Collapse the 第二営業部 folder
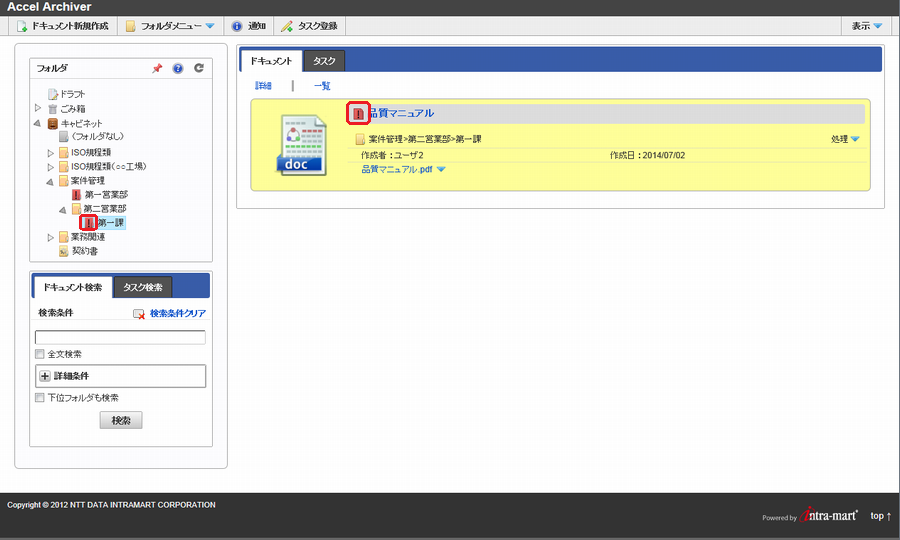The width and height of the screenshot is (900, 540). (x=63, y=209)
